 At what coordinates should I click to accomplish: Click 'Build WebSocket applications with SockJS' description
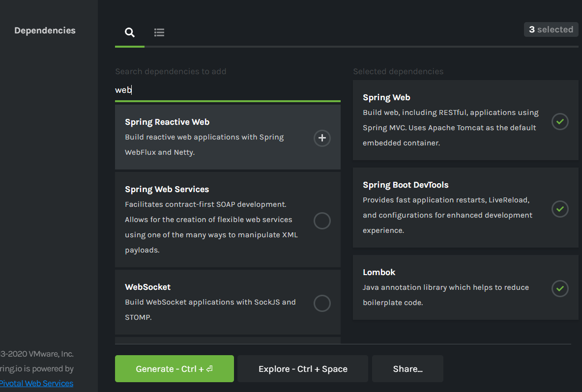click(210, 309)
